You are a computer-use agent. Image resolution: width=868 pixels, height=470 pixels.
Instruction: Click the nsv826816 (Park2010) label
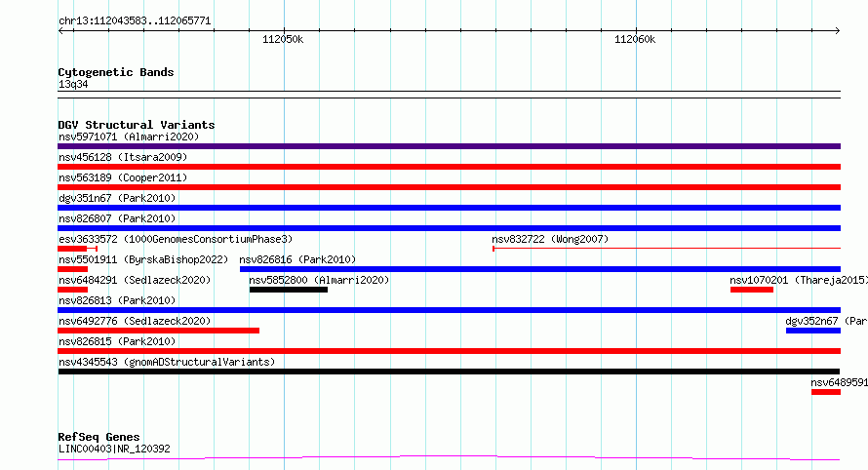click(297, 259)
